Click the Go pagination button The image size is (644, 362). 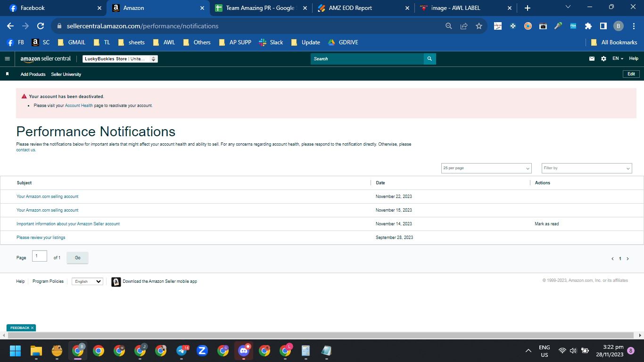(77, 258)
